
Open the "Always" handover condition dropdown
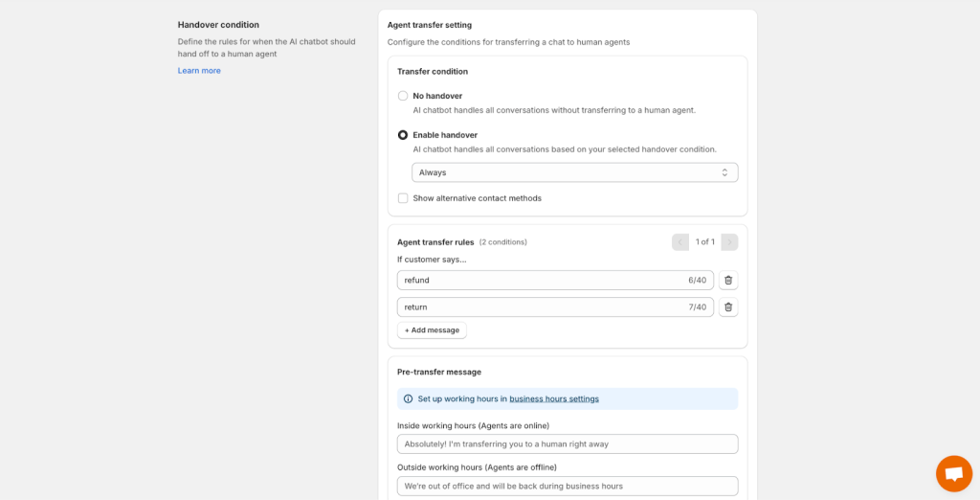(574, 172)
